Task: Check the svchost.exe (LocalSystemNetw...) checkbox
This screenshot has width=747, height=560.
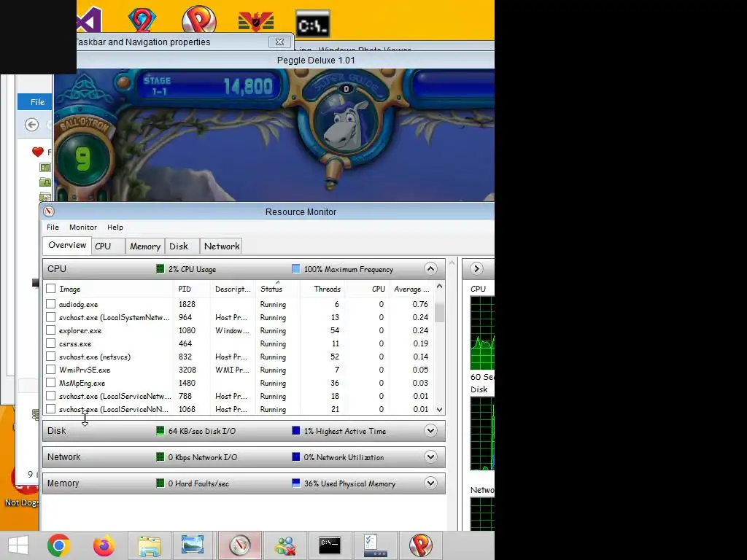Action: tap(50, 316)
